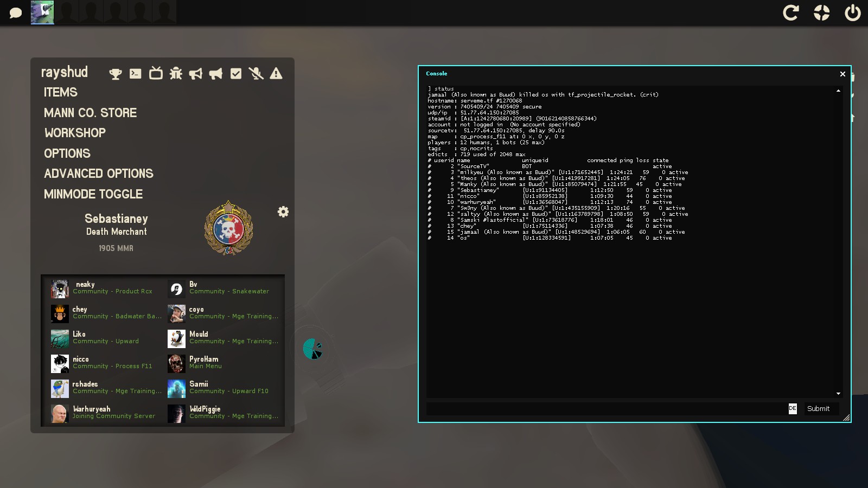
Task: Toggle minmode via MINMODE TOGGLE
Action: click(x=93, y=194)
